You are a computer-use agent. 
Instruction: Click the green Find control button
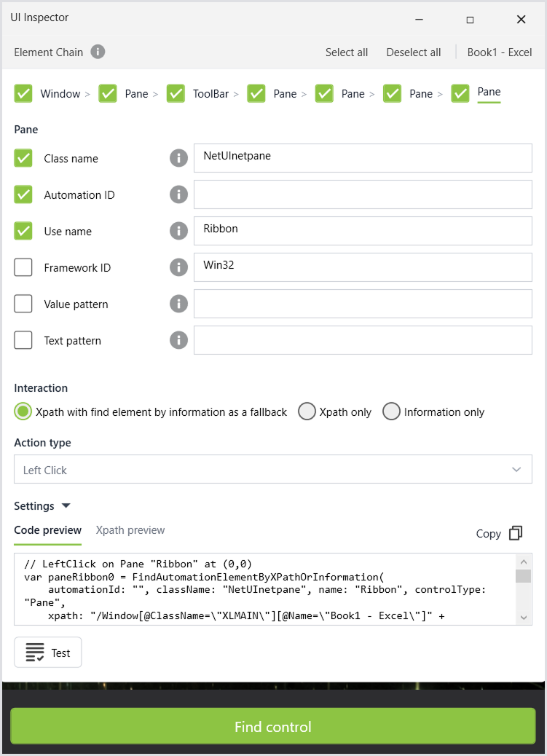(273, 726)
